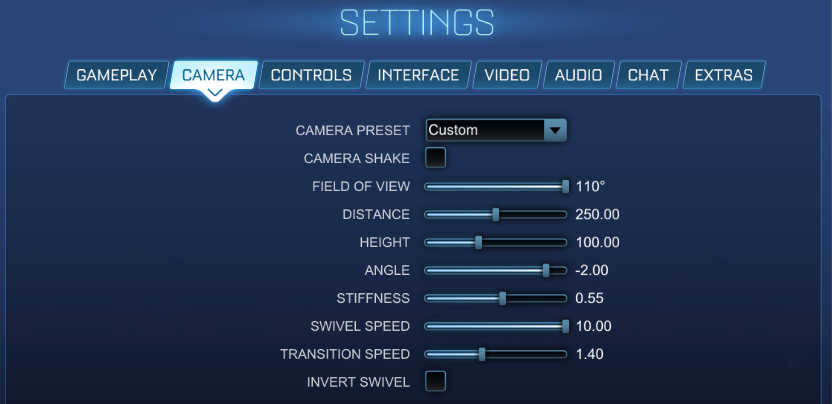The height and width of the screenshot is (404, 832).
Task: Click the Height slider handle
Action: (478, 242)
